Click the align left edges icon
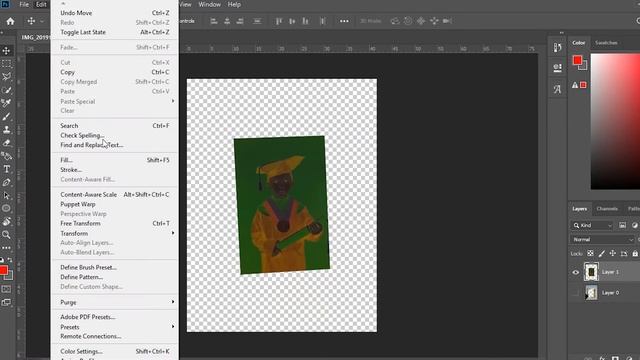This screenshot has width=640, height=360. pos(214,21)
